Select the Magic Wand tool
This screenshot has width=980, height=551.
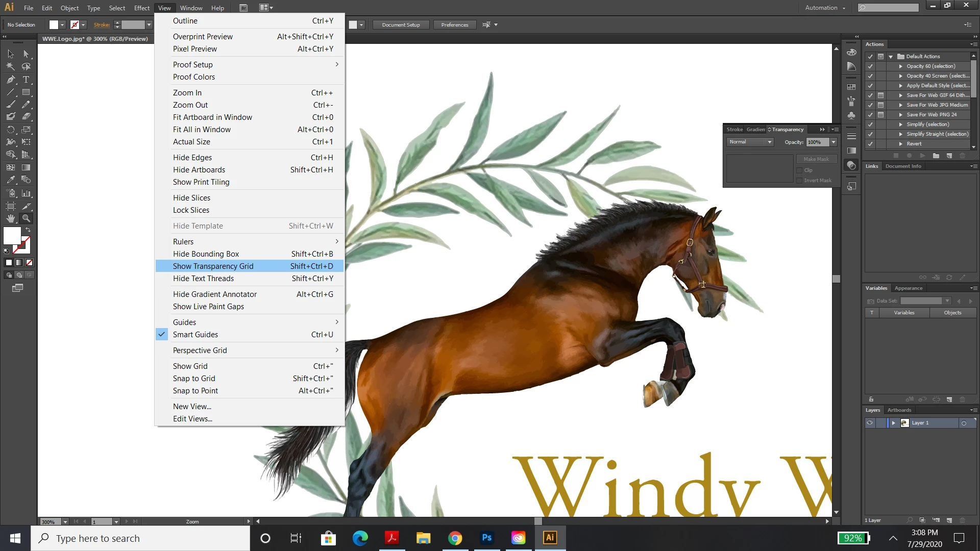coord(11,67)
